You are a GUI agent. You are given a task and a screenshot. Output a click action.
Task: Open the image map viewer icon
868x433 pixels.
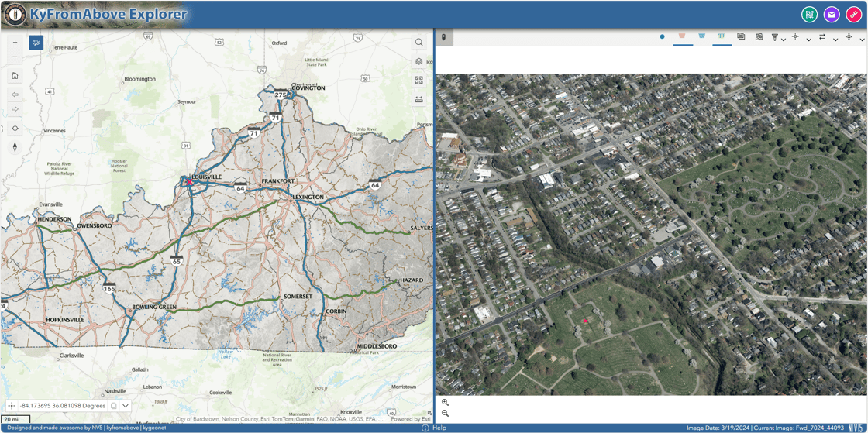click(759, 36)
